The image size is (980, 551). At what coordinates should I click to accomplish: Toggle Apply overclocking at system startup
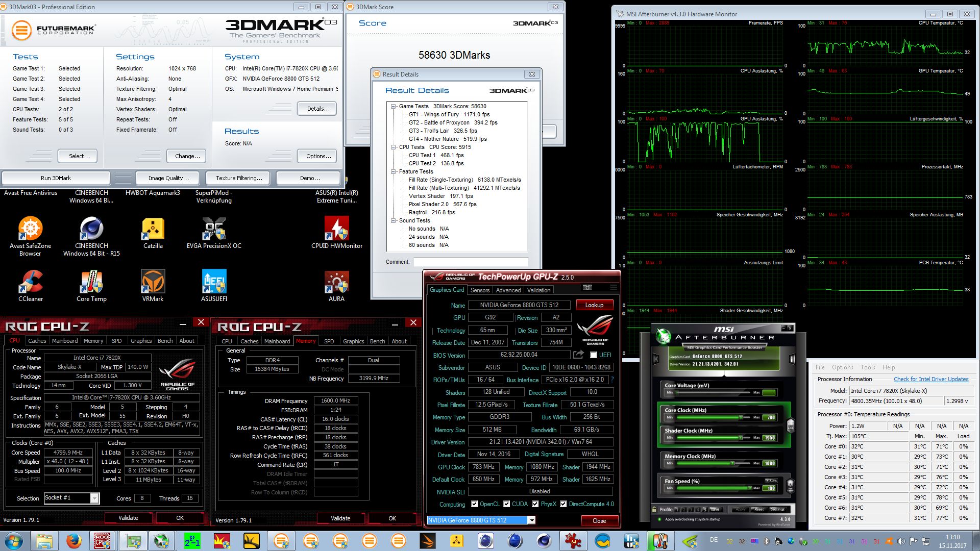(x=659, y=519)
